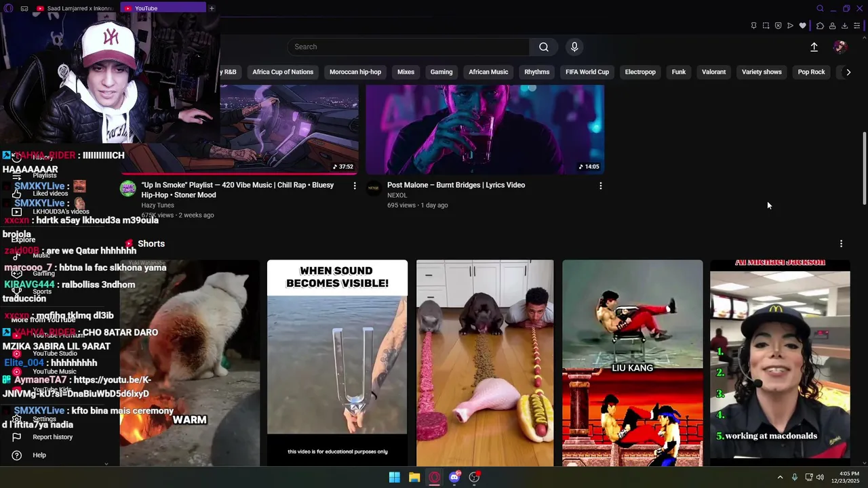Select the YouTube browser tab
Image resolution: width=868 pixels, height=488 pixels.
click(x=163, y=8)
